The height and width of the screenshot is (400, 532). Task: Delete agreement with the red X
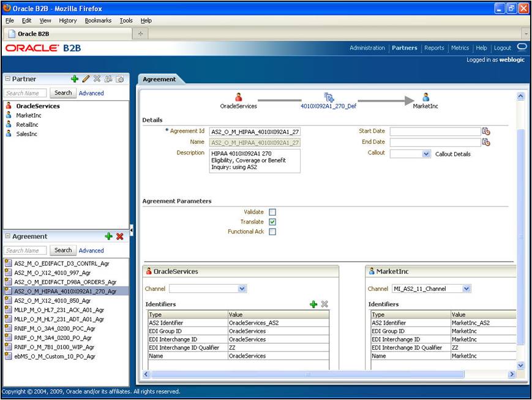coord(120,236)
